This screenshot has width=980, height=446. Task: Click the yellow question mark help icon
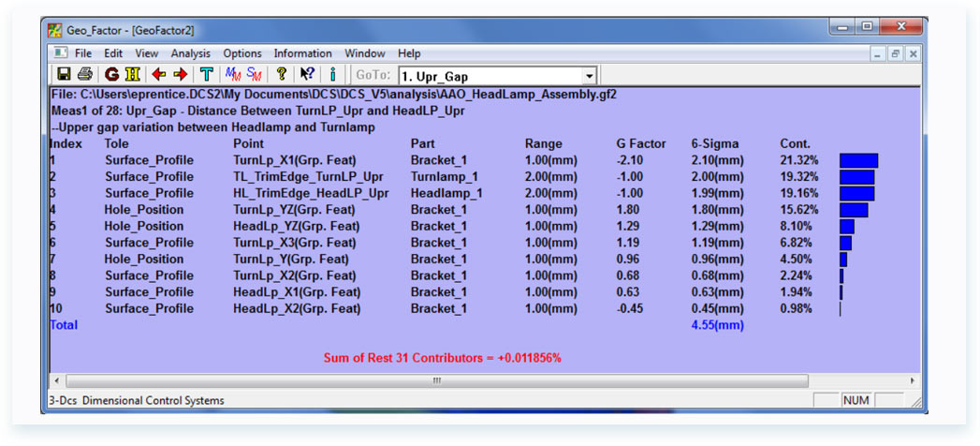[x=281, y=75]
